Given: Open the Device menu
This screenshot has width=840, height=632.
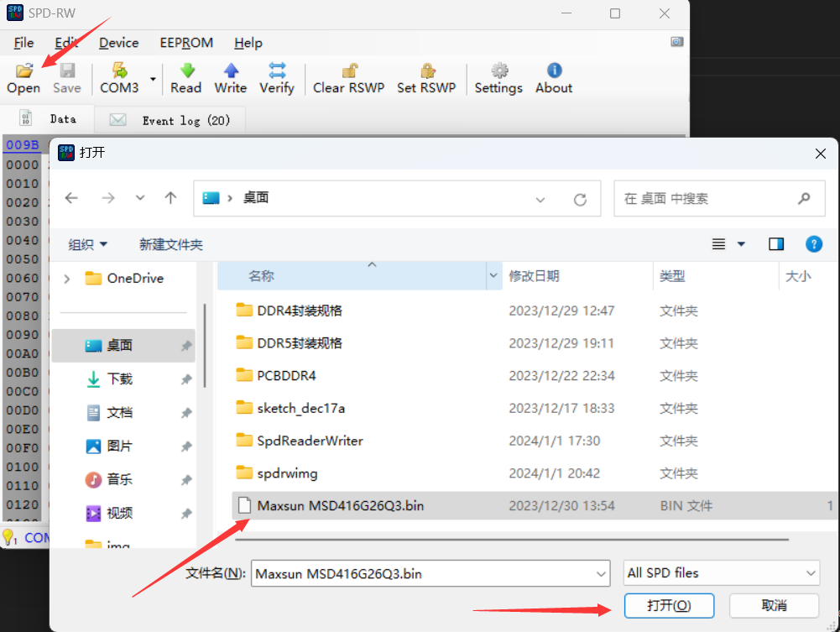Looking at the screenshot, I should [x=118, y=43].
